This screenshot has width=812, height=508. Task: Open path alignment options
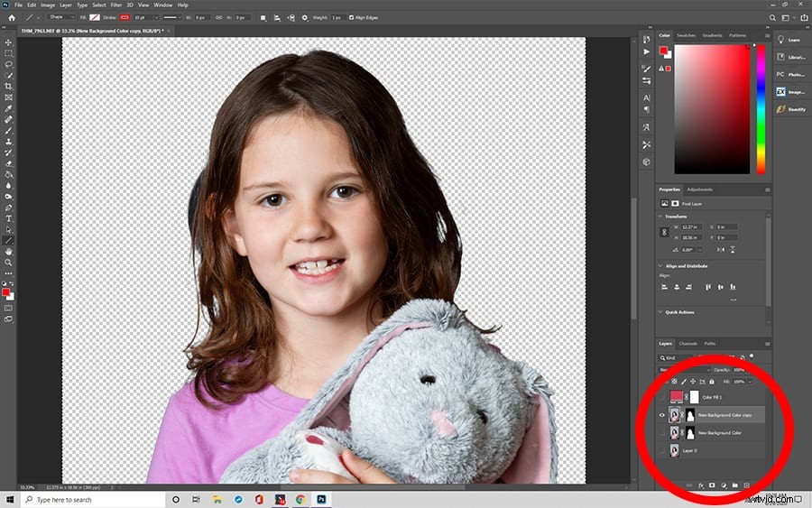[x=277, y=18]
